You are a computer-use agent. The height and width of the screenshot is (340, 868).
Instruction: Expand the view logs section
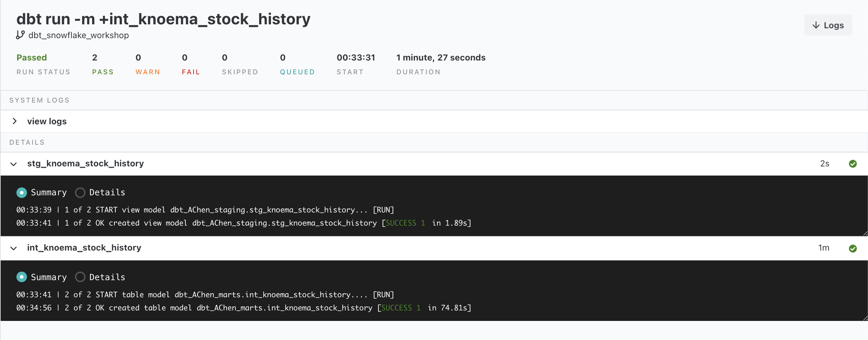(x=14, y=121)
